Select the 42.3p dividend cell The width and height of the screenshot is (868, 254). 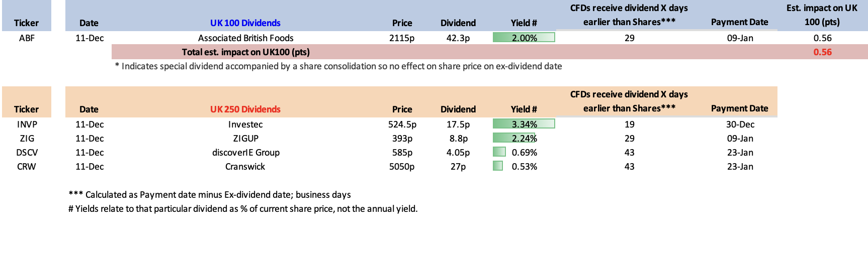458,38
